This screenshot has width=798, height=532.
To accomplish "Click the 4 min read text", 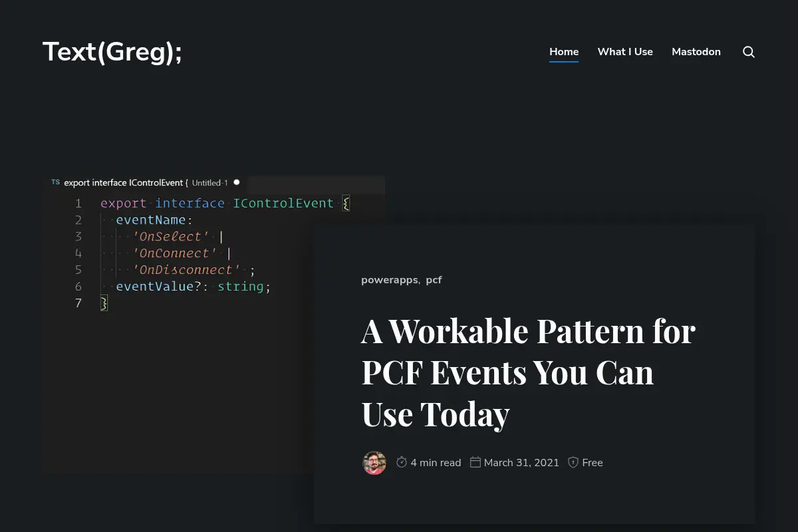I will (x=436, y=463).
